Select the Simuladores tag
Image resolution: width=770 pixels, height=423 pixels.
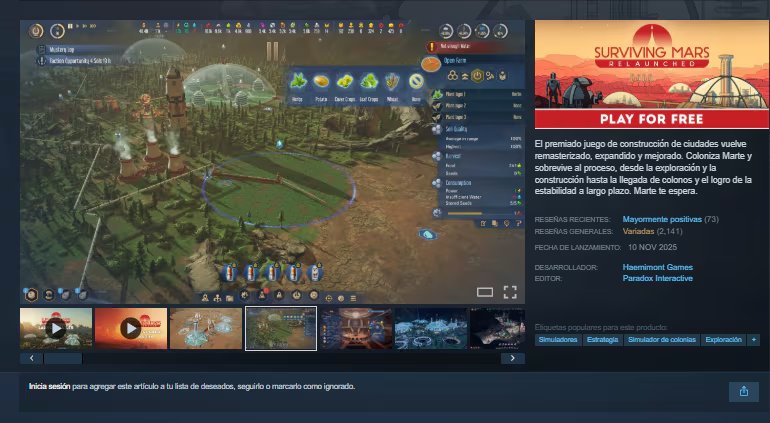tap(558, 339)
